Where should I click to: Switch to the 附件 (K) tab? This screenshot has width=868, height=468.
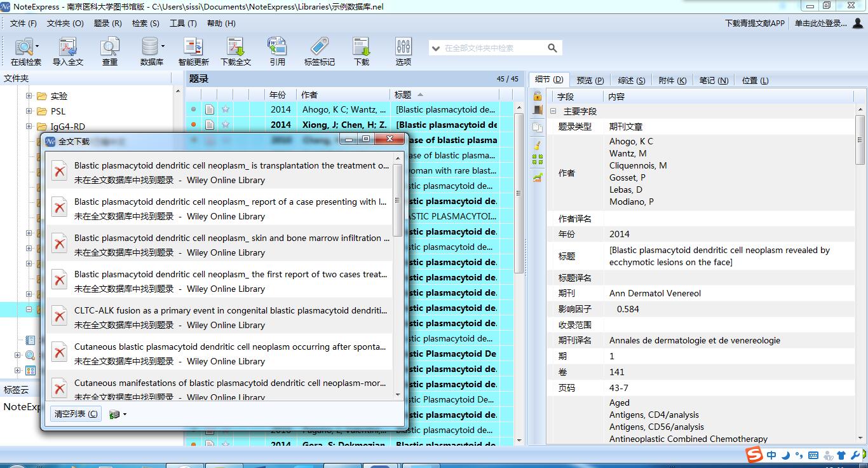point(672,80)
